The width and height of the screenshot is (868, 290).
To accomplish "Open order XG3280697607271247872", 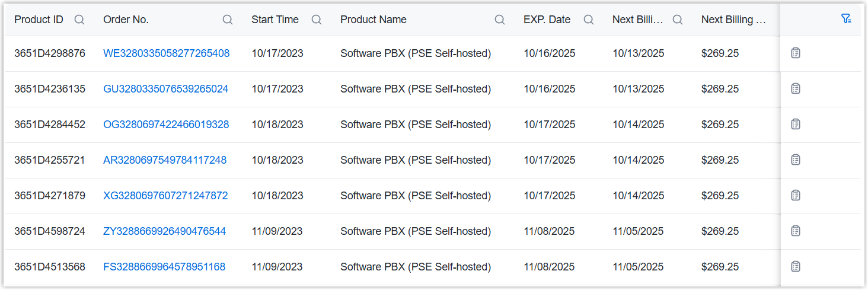I will (x=165, y=196).
